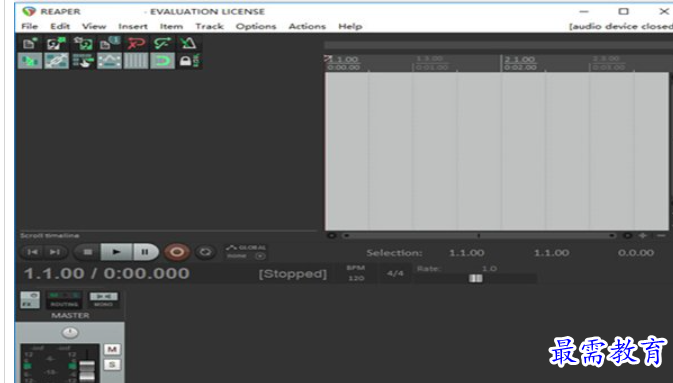
Task: Solo the master track with S button
Action: (112, 365)
